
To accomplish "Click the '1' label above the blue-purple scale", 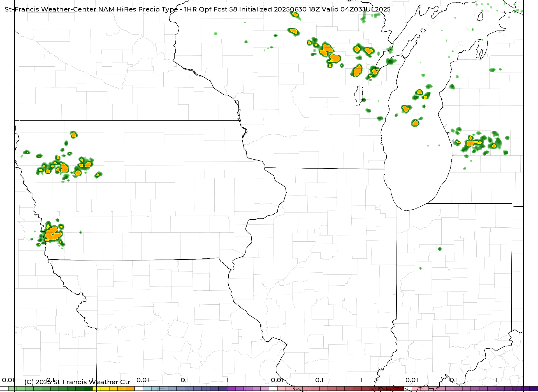I will pos(227,380).
